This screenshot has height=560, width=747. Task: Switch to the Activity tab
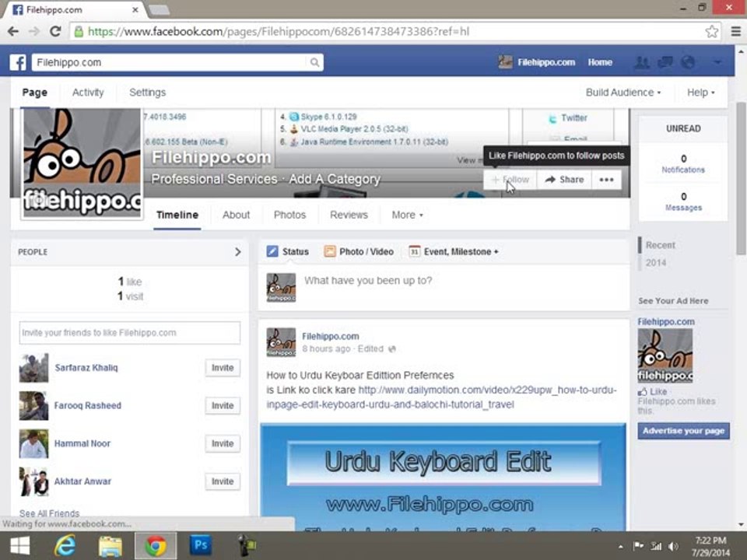(88, 93)
